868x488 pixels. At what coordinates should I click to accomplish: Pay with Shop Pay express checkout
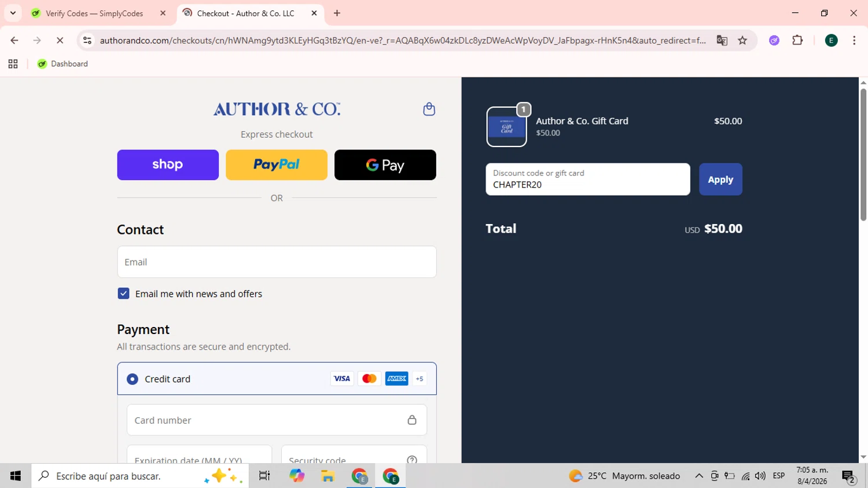click(x=168, y=165)
